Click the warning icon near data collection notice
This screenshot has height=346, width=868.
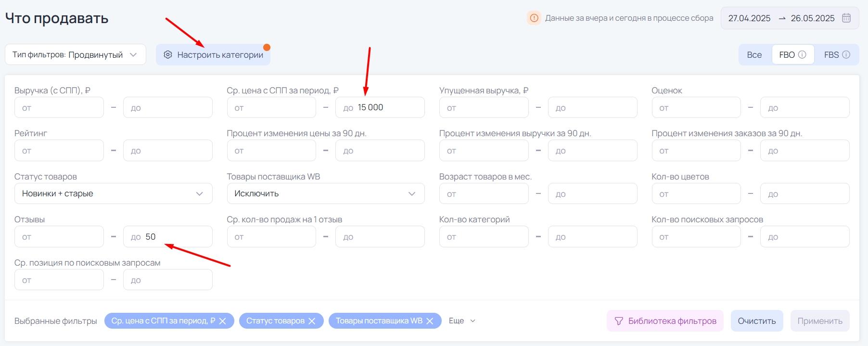(534, 18)
